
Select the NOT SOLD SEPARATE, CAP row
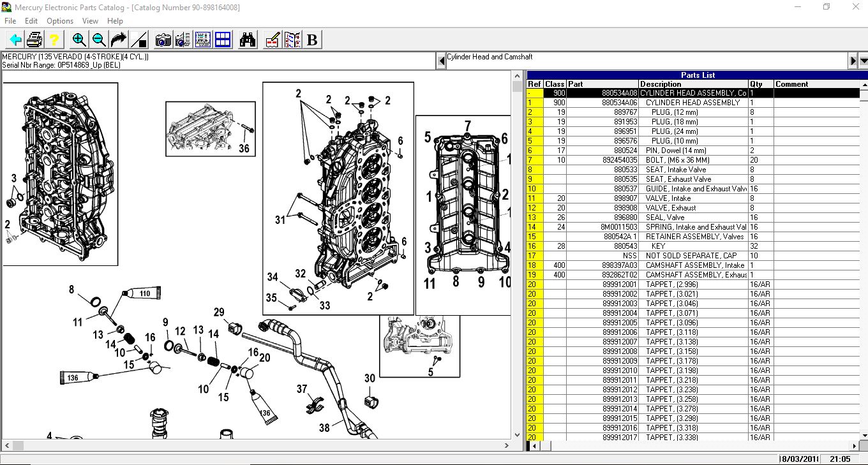click(693, 256)
